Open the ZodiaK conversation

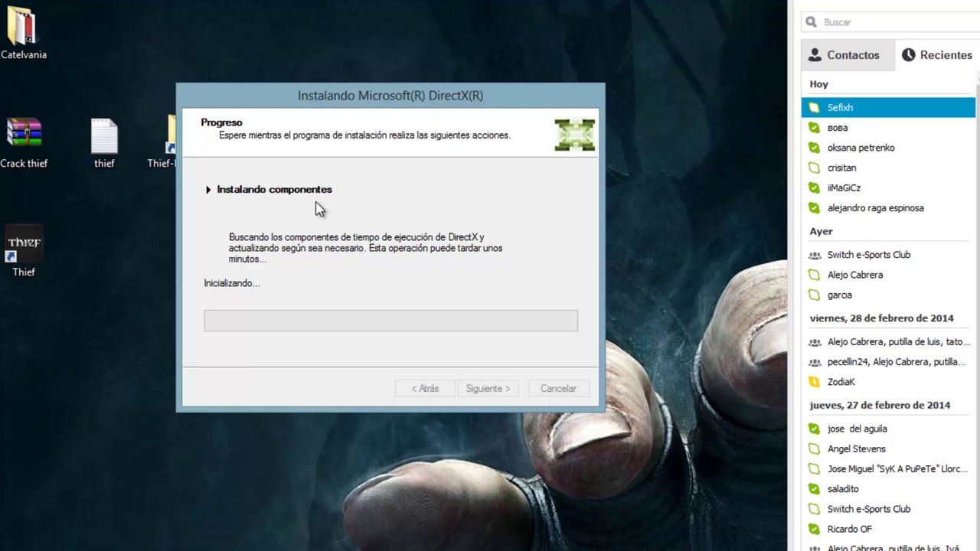point(888,382)
